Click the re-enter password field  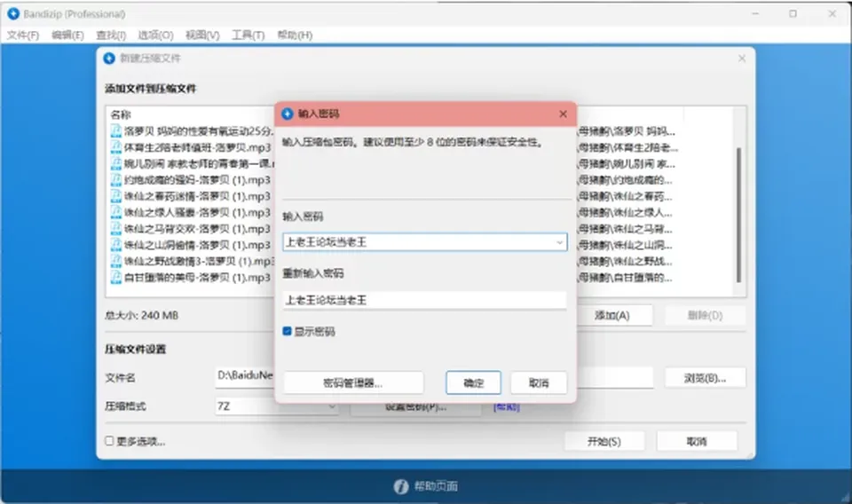pos(424,300)
